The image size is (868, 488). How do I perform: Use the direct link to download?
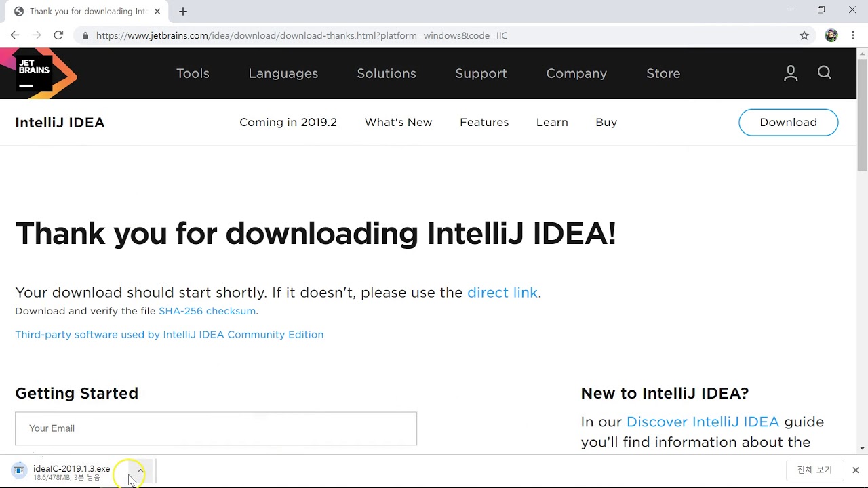coord(502,292)
